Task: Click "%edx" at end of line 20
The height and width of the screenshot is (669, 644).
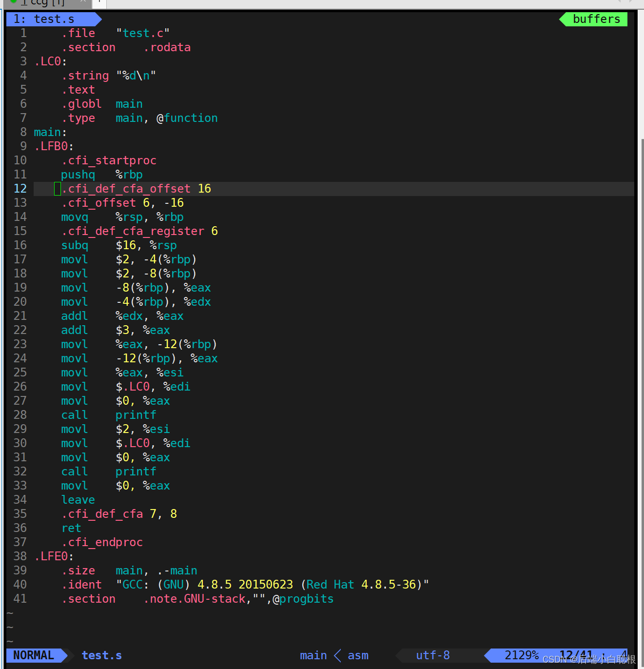Action: [x=197, y=302]
